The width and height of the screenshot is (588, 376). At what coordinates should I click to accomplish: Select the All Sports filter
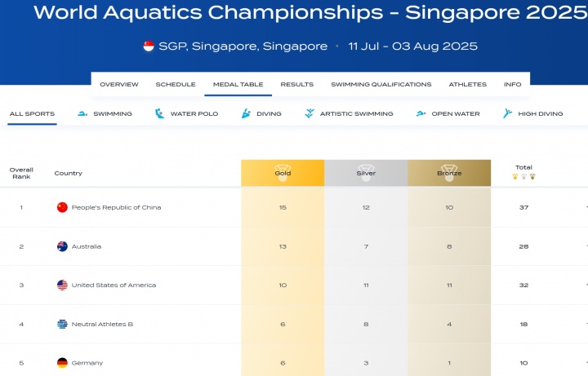(32, 113)
